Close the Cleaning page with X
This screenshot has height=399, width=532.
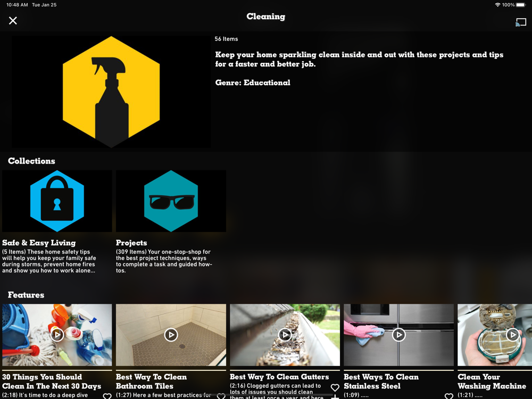pos(13,21)
